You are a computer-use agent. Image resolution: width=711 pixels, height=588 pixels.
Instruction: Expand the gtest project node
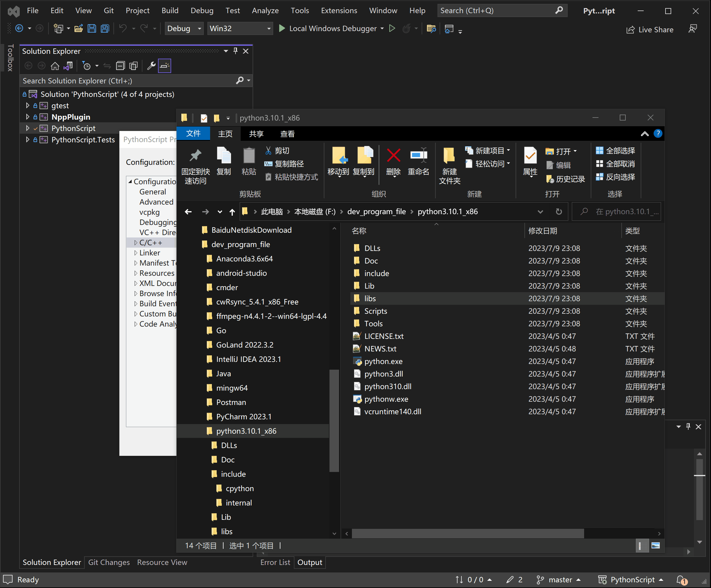(28, 106)
